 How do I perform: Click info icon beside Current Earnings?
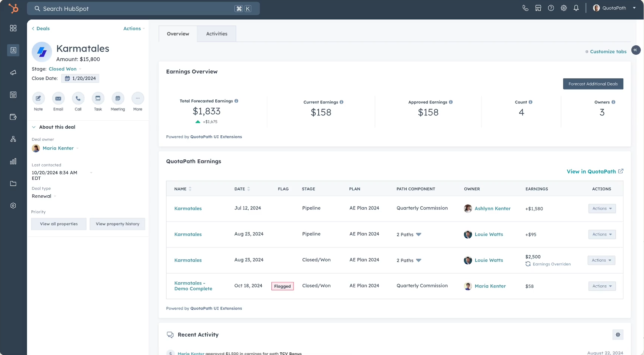click(x=341, y=102)
